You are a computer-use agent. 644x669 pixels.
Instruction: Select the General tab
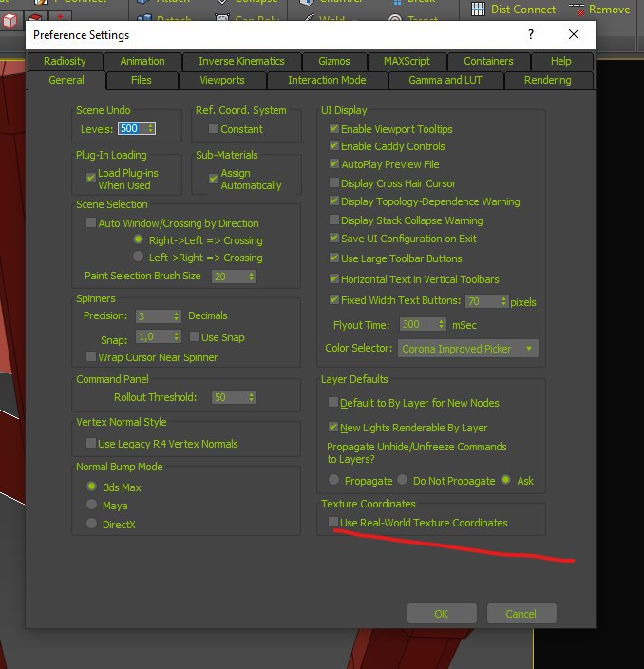pyautogui.click(x=66, y=80)
